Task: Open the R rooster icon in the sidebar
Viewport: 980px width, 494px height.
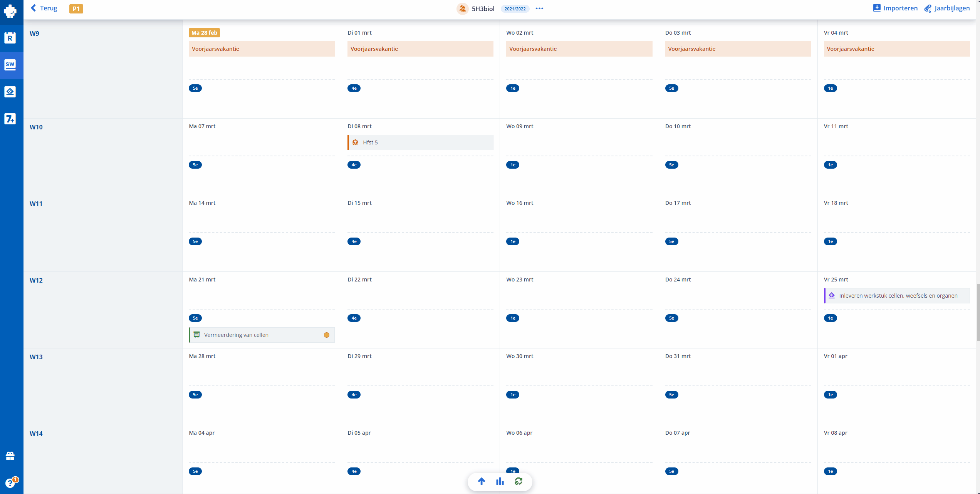Action: pyautogui.click(x=10, y=38)
